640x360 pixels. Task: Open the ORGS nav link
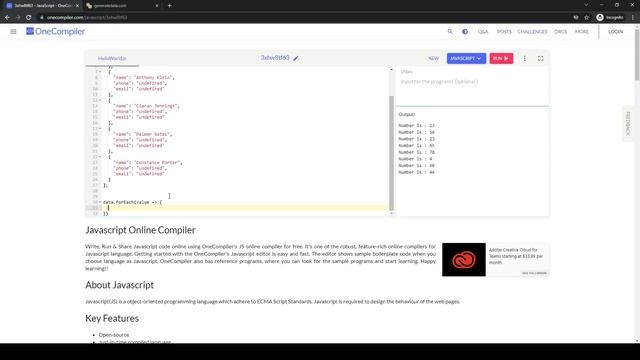click(x=560, y=31)
